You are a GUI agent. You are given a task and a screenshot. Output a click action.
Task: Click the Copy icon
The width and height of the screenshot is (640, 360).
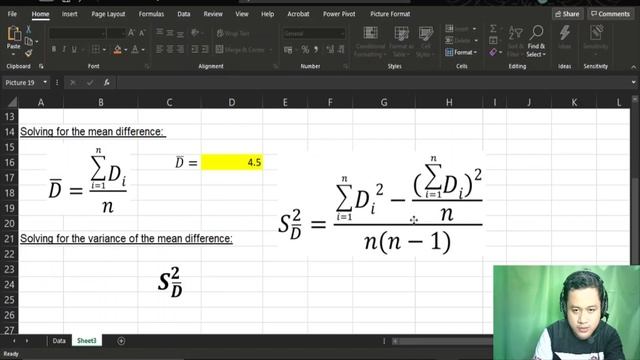(x=29, y=41)
